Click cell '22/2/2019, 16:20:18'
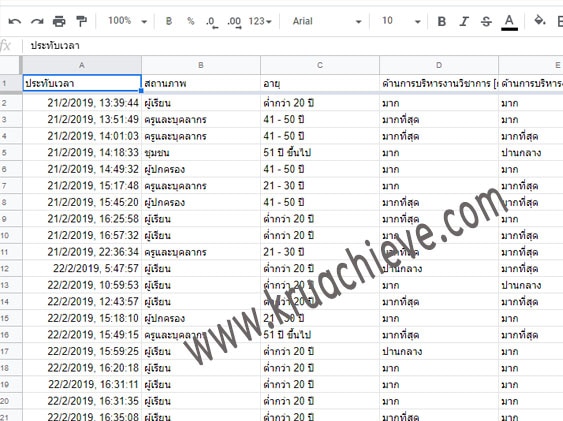Image resolution: width=563 pixels, height=421 pixels. tap(82, 368)
